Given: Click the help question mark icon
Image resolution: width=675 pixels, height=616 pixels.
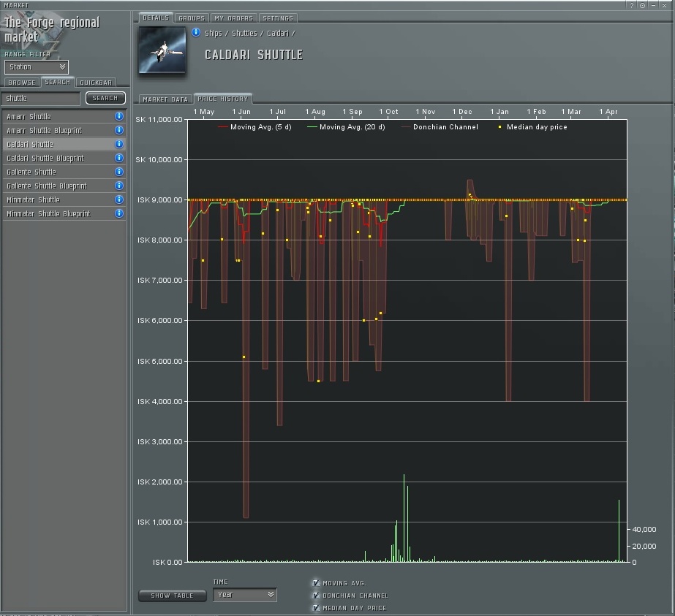Looking at the screenshot, I should (632, 5).
